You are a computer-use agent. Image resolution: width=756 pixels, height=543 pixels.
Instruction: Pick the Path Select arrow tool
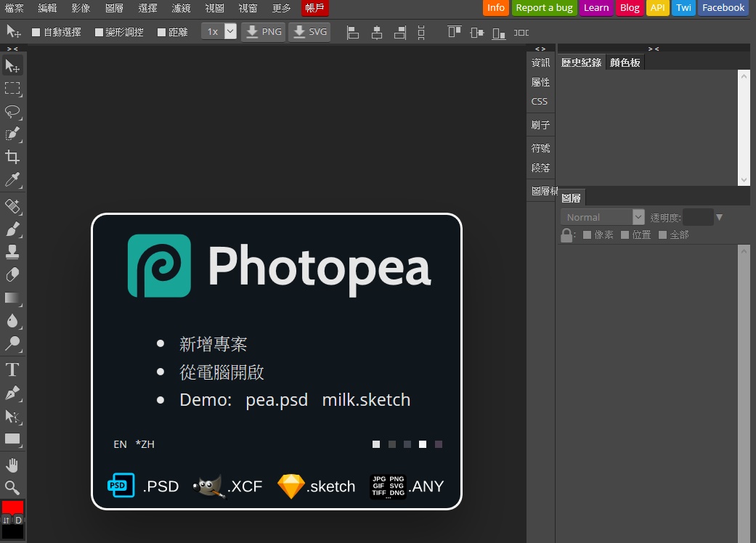pyautogui.click(x=12, y=416)
